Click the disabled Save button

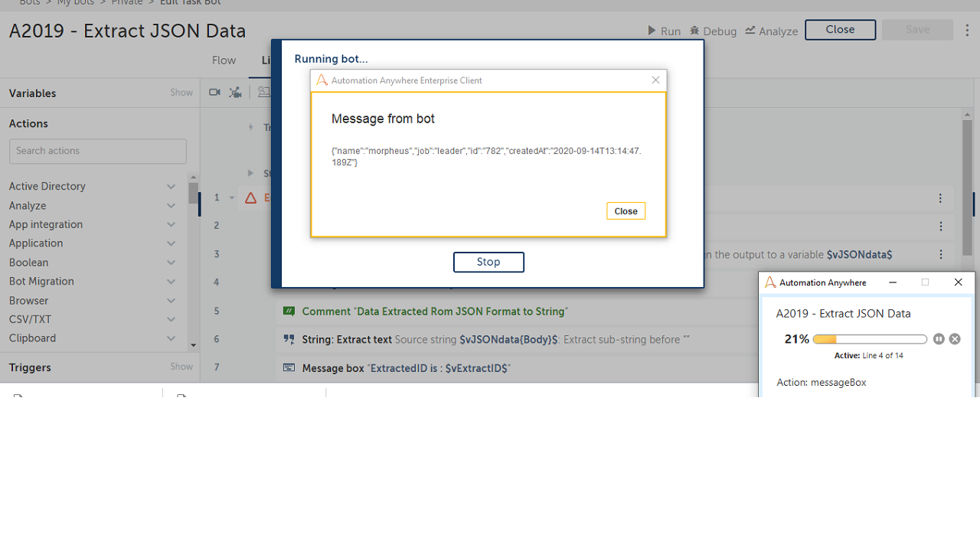click(917, 30)
